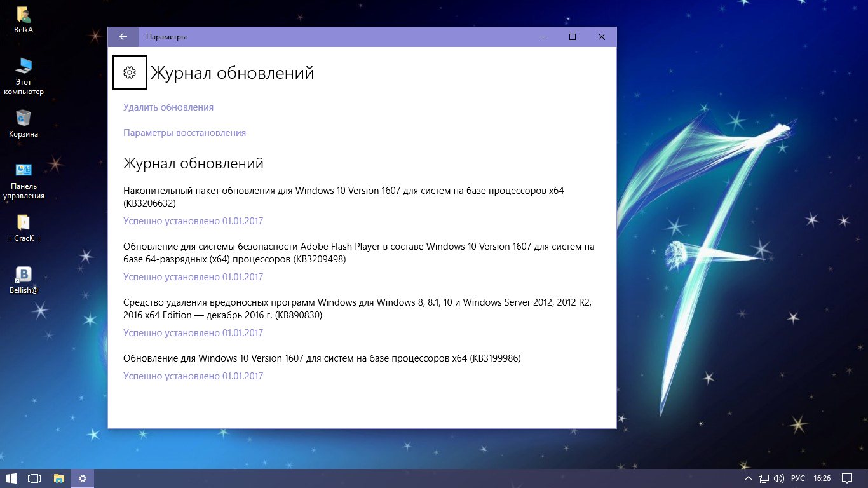Click the 'Параметры' window title text
The height and width of the screenshot is (488, 868).
coord(166,37)
